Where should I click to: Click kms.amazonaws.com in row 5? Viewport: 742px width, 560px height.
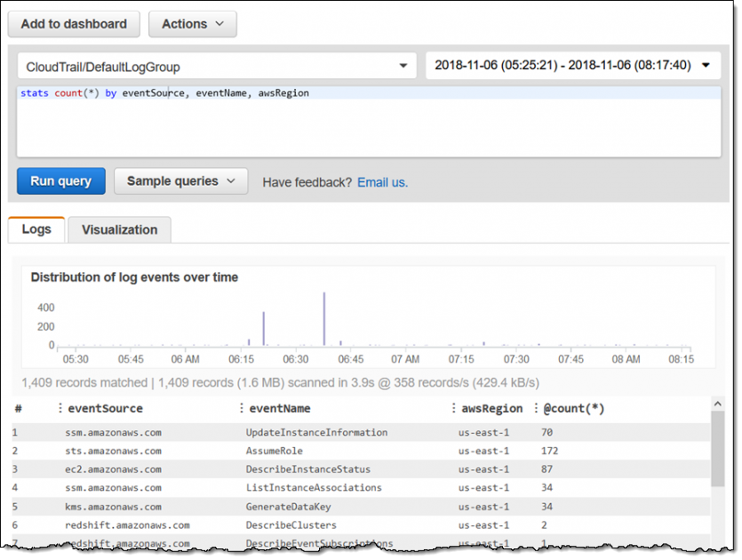click(x=113, y=507)
